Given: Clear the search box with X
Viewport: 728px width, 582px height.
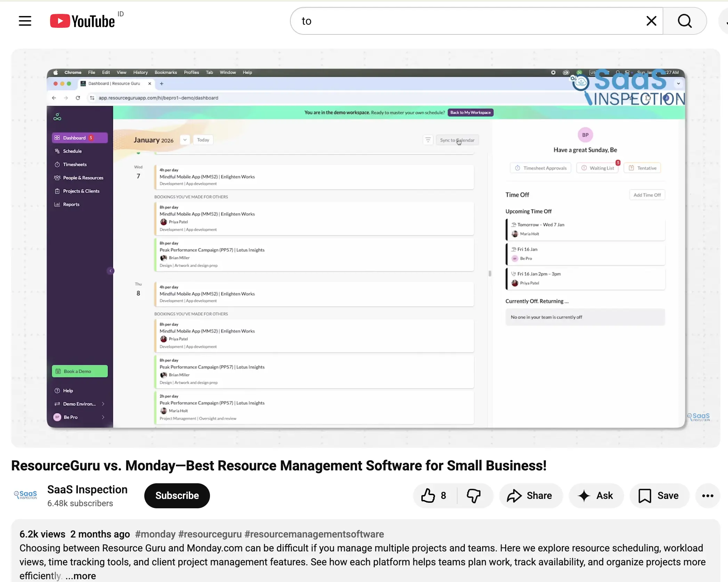Looking at the screenshot, I should (651, 21).
